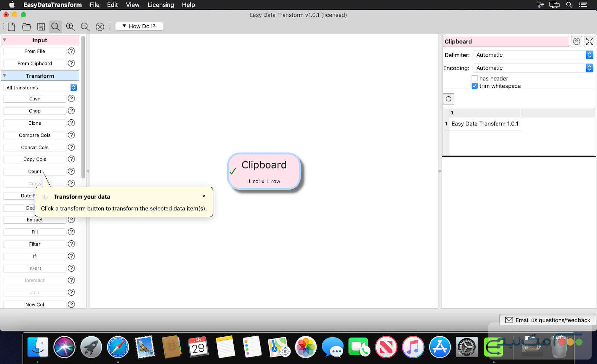Click the refresh icon in Clipboard panel

pyautogui.click(x=448, y=99)
